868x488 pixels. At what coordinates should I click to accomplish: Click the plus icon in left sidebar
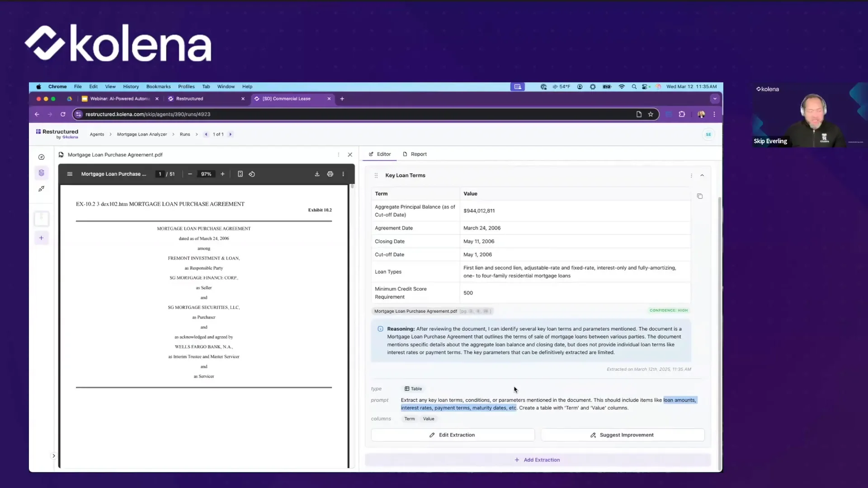coord(42,238)
